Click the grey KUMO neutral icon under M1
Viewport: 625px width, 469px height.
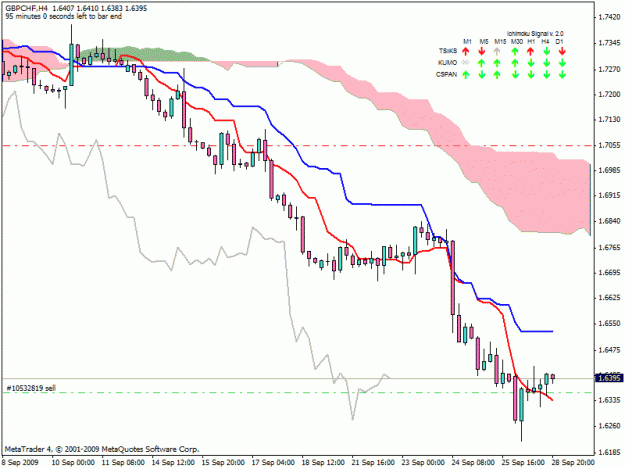465,63
